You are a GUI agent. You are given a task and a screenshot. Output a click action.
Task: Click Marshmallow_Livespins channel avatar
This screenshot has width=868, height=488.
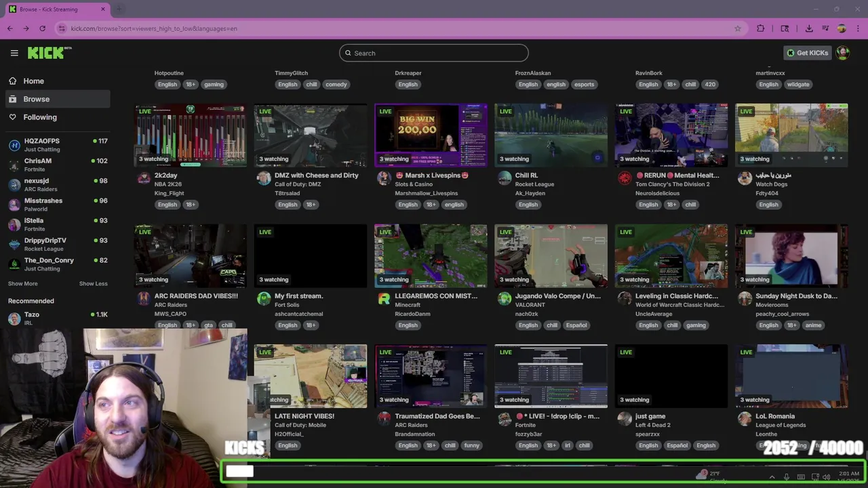pyautogui.click(x=384, y=178)
